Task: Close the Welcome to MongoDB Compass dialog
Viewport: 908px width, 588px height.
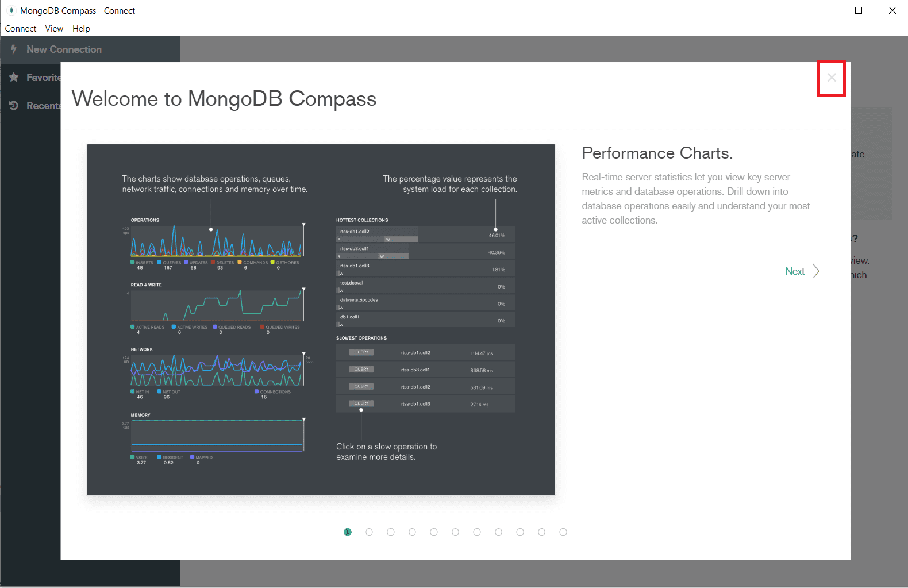Action: pos(832,78)
